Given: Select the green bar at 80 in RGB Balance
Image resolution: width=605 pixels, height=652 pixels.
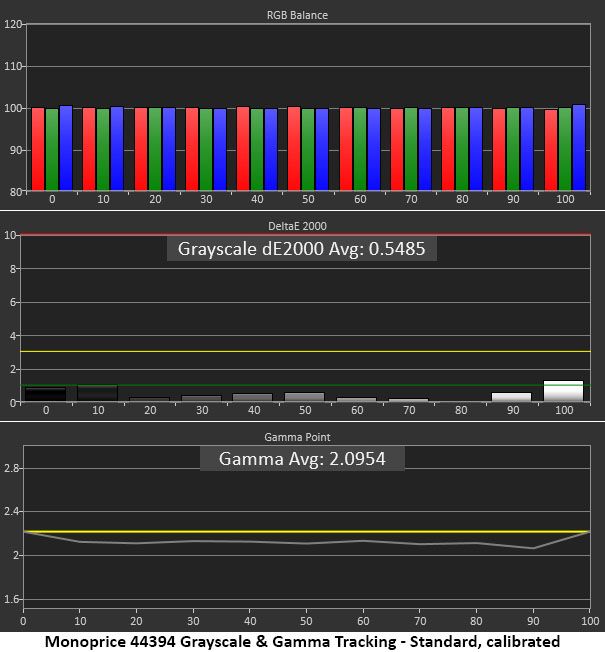Looking at the screenshot, I should coord(462,149).
